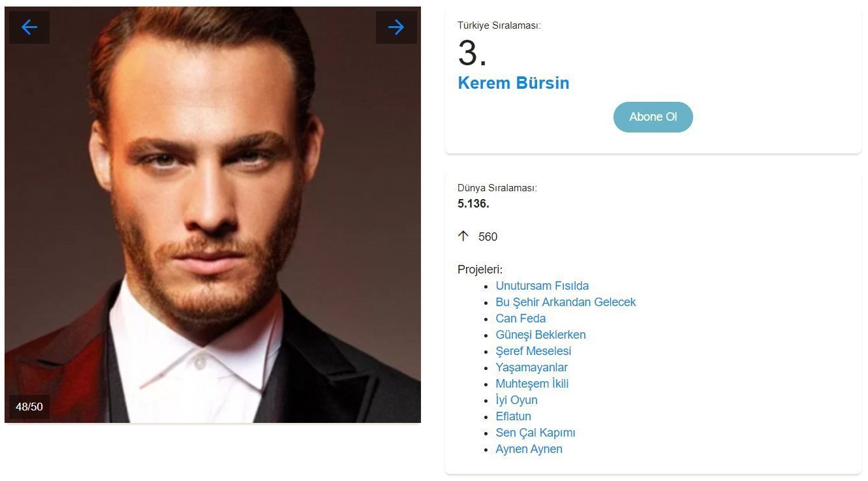Click the Türkiye ranking number 3

[x=472, y=54]
